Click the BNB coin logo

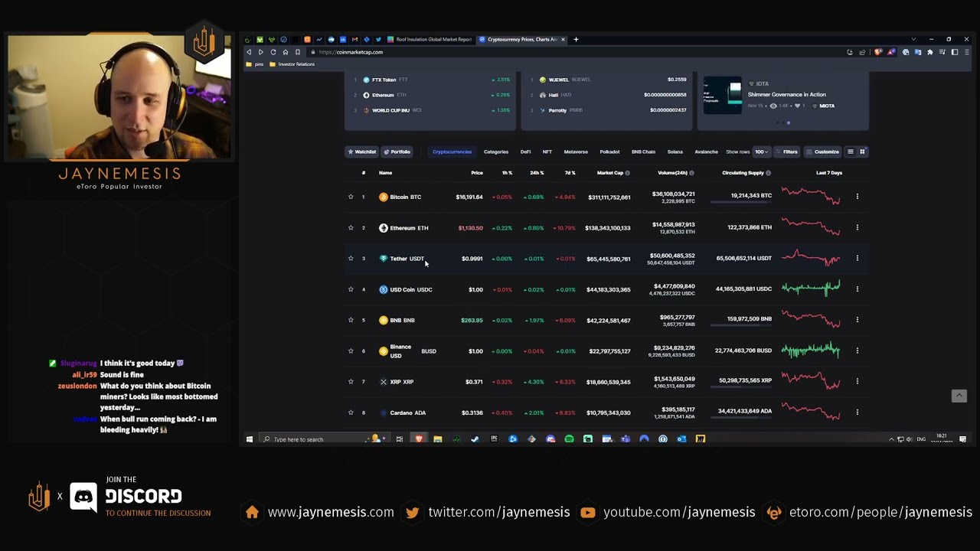(x=384, y=320)
